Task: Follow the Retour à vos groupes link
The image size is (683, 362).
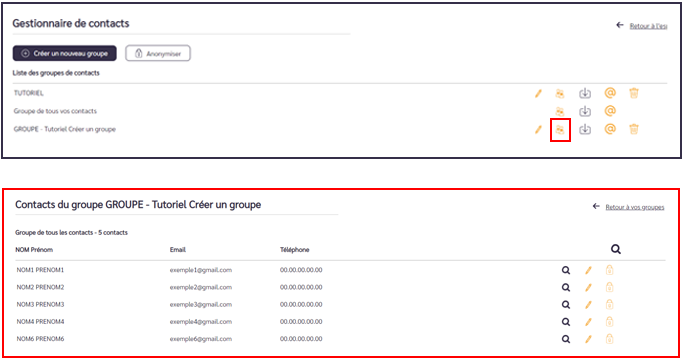Action: [x=635, y=207]
